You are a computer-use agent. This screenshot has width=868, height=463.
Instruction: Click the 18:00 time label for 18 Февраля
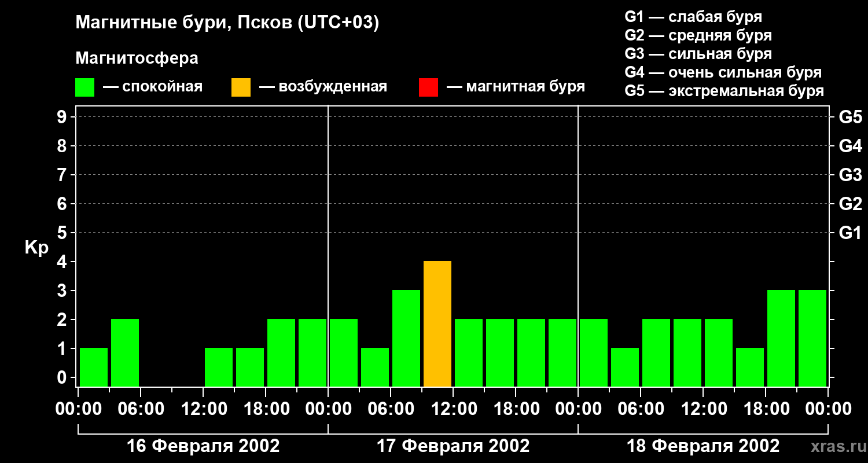coord(766,409)
